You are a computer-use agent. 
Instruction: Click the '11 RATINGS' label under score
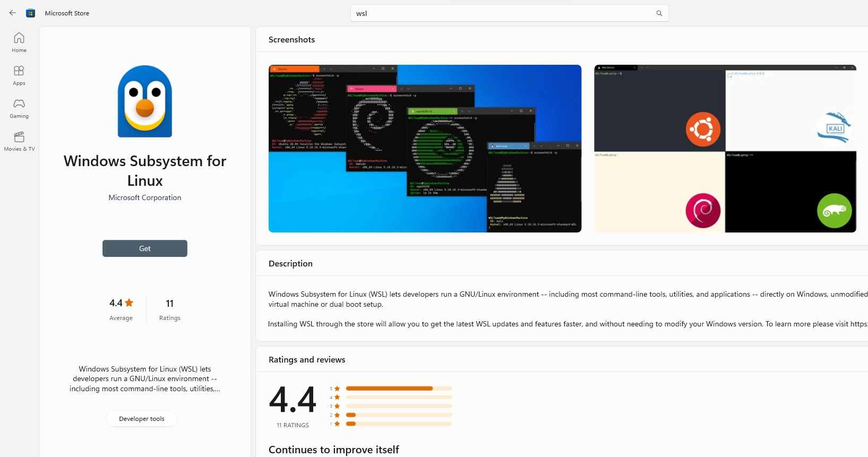tap(293, 425)
